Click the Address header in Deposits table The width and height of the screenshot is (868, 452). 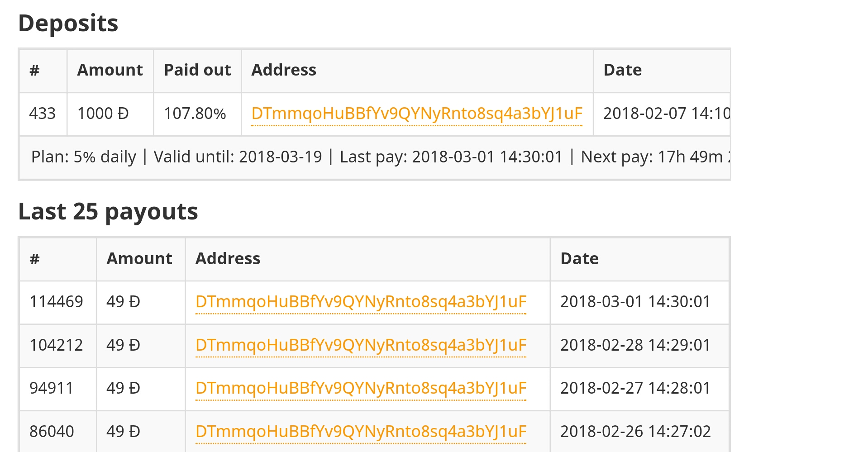417,70
